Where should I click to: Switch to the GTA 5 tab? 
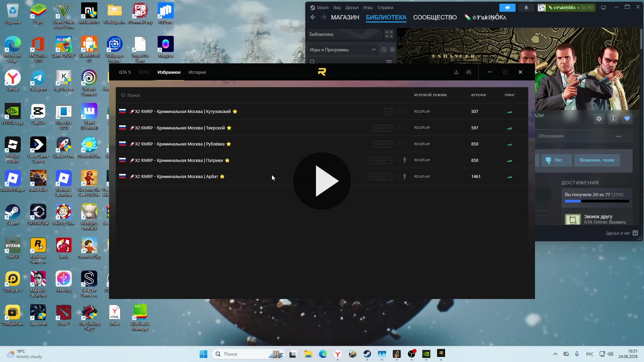click(x=125, y=72)
